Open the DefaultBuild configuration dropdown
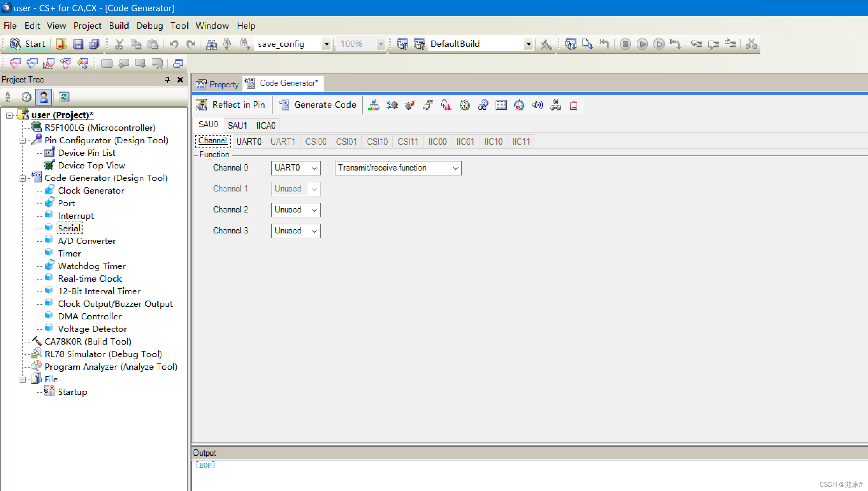Image resolution: width=868 pixels, height=491 pixels. [x=528, y=44]
